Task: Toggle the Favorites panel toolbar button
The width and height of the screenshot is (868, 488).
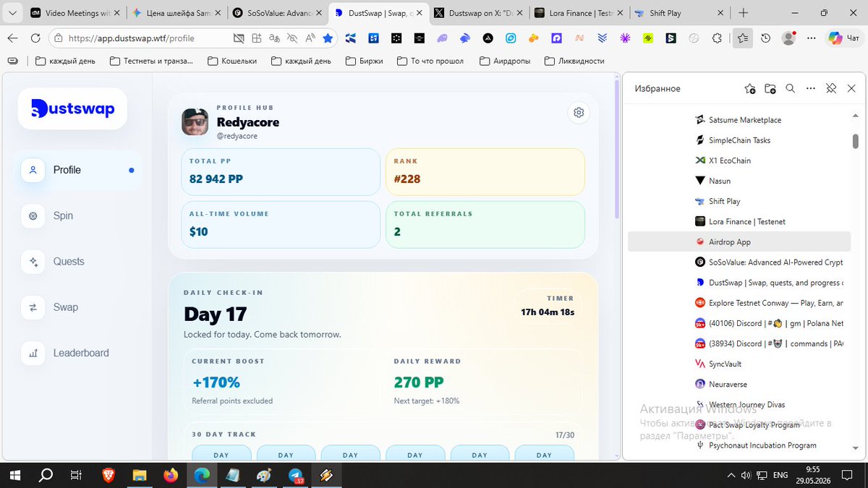Action: [742, 38]
